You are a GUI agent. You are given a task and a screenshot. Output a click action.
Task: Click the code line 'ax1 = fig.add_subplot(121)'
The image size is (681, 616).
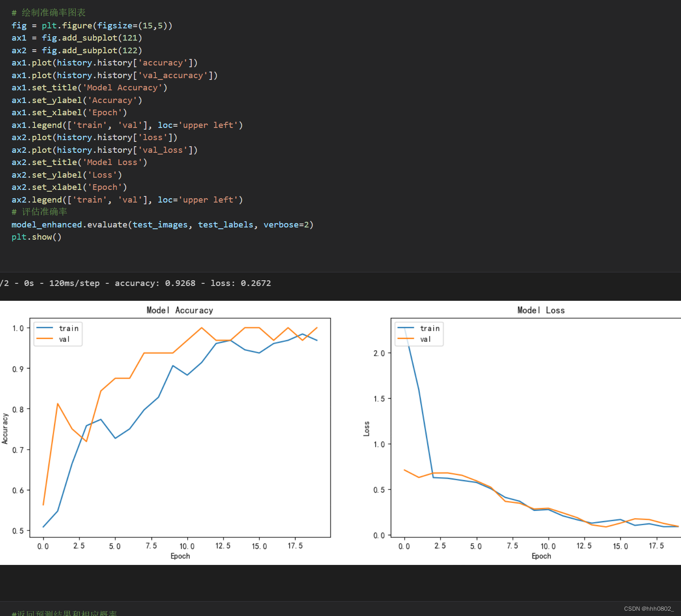coord(77,38)
